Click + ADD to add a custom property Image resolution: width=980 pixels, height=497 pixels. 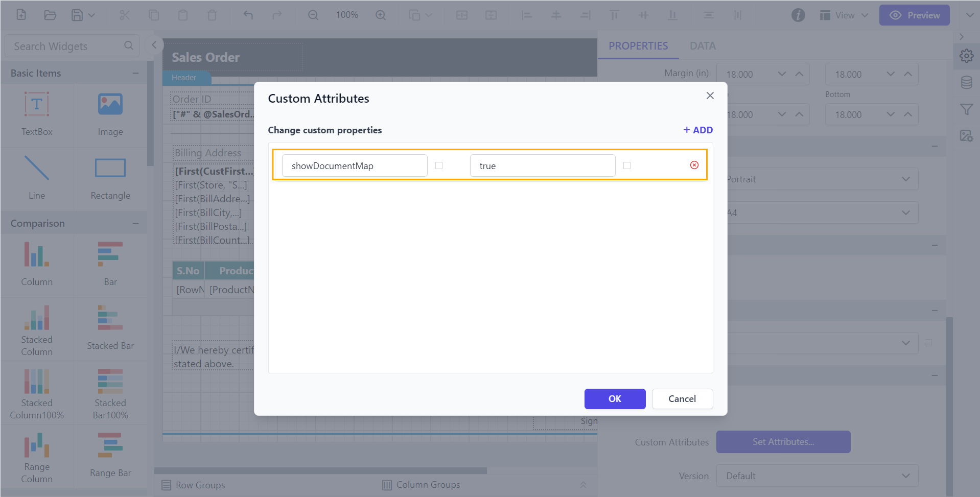coord(697,130)
